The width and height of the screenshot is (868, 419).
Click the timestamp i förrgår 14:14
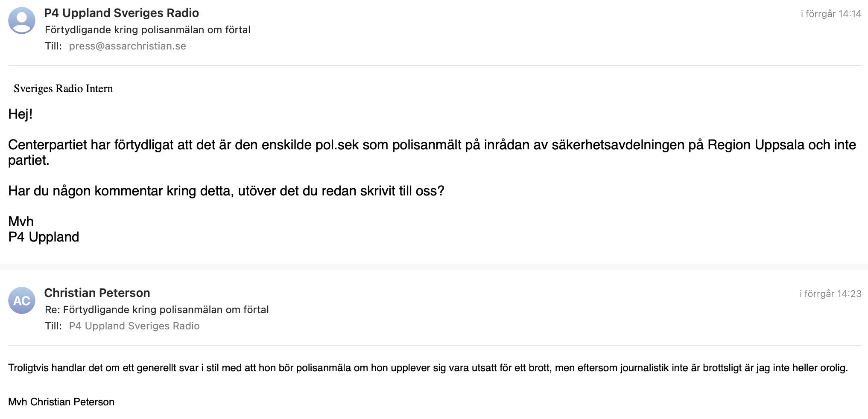click(x=830, y=14)
